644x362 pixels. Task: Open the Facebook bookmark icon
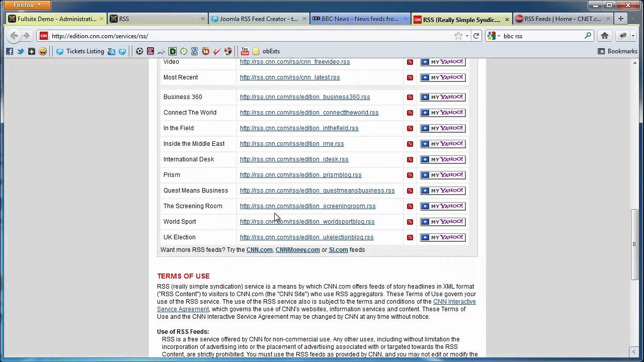pos(10,51)
